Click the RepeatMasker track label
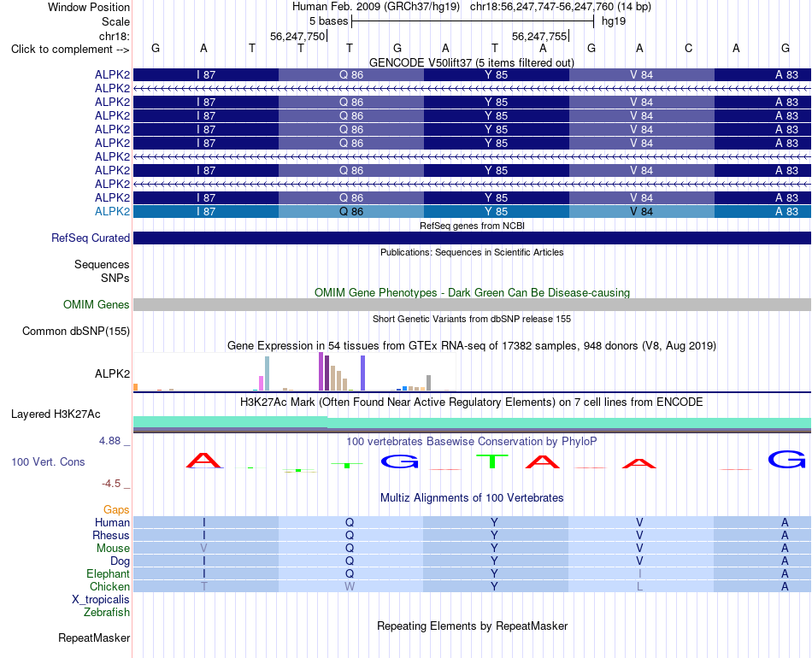This screenshot has height=658, width=812. pos(94,637)
